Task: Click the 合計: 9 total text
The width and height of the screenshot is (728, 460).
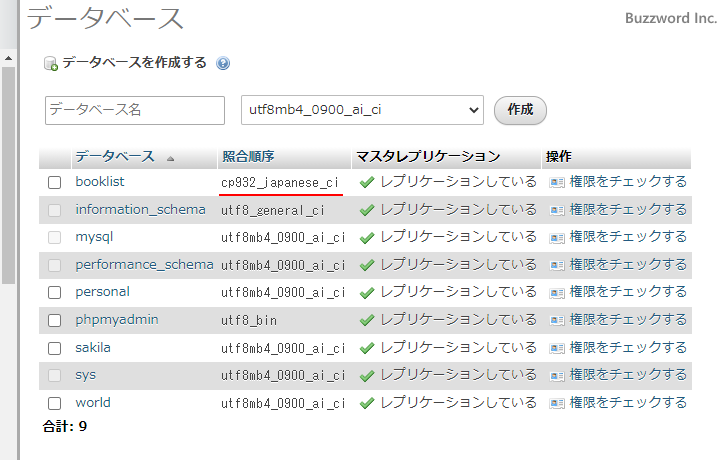Action: (x=65, y=426)
